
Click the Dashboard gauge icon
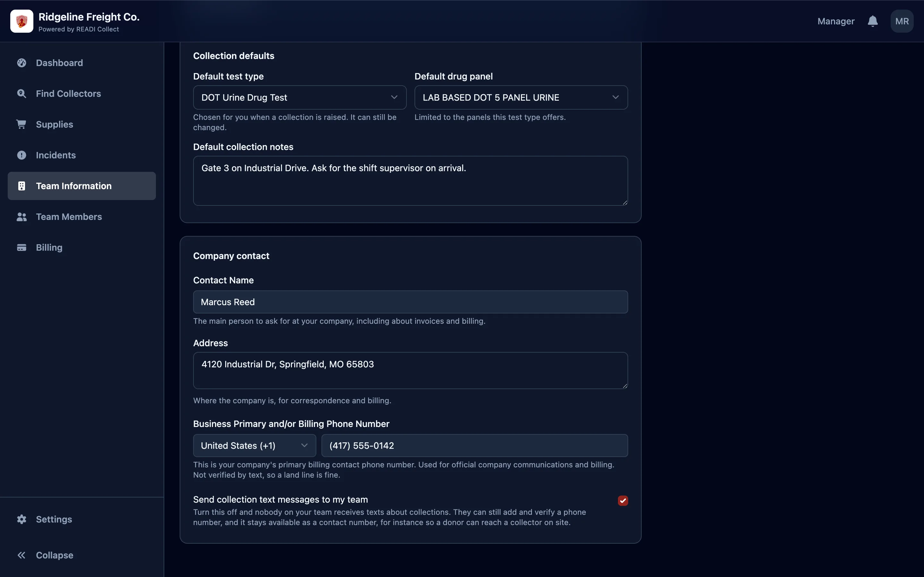[22, 63]
